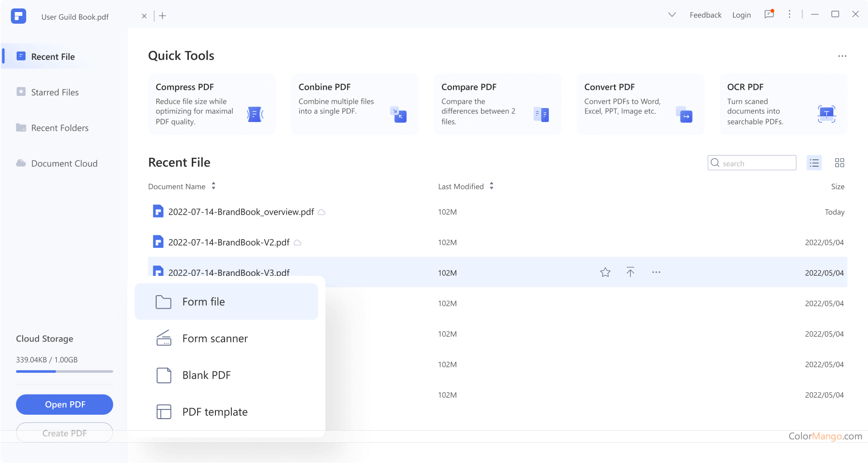The width and height of the screenshot is (868, 463).
Task: Open more options for BrandBook-V3.pdf
Action: coord(656,272)
